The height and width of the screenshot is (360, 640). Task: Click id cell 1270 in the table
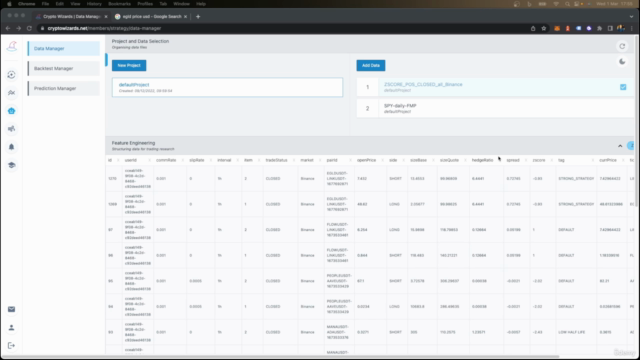(112, 179)
